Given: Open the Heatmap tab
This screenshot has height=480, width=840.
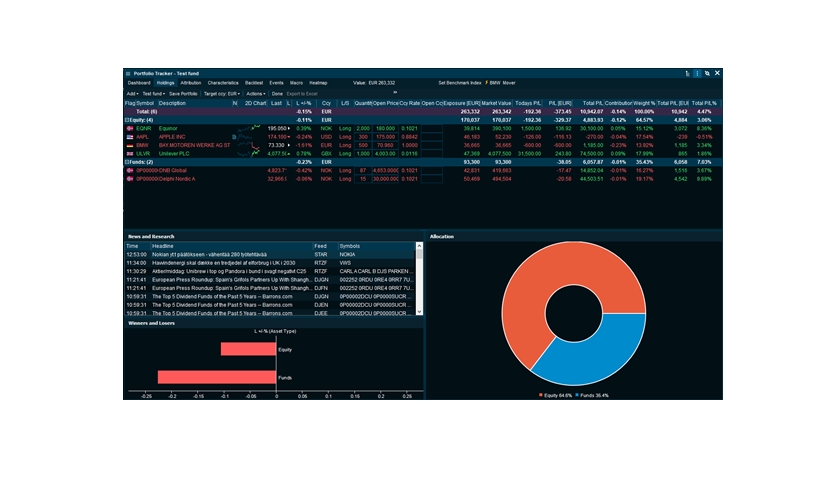Looking at the screenshot, I should (x=318, y=82).
